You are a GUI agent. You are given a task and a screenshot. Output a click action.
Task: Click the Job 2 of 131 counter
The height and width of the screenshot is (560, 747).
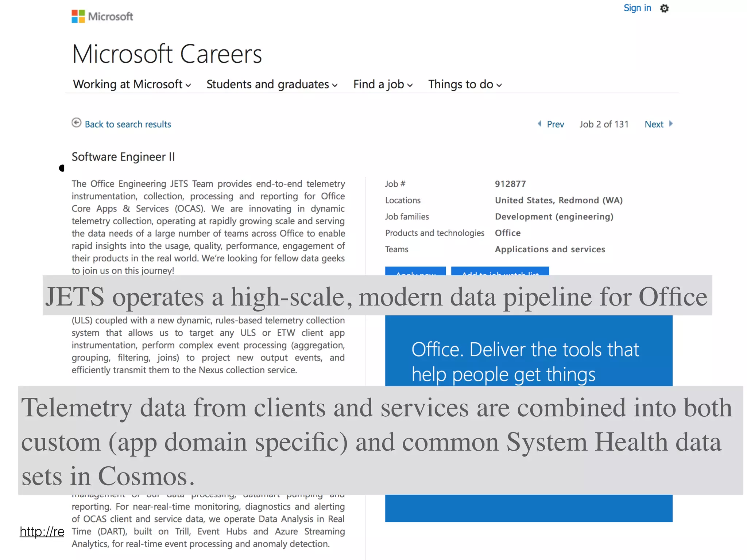pyautogui.click(x=604, y=124)
